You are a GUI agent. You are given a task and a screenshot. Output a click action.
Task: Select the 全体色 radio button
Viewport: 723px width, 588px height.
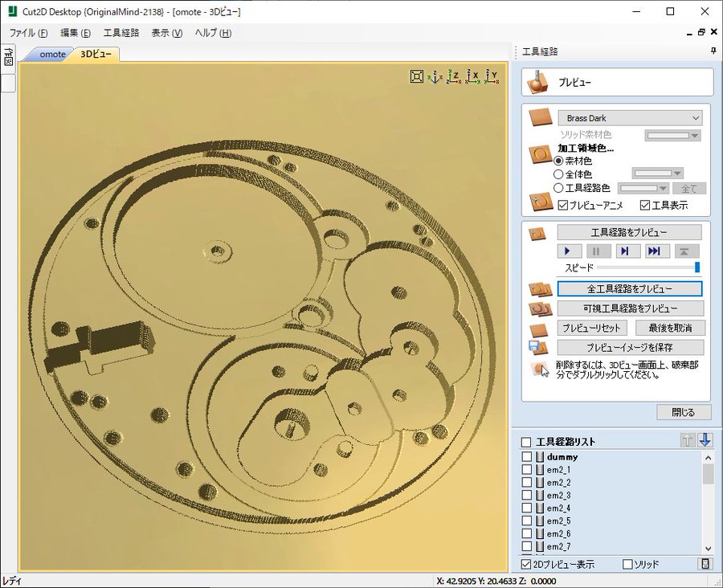[559, 174]
